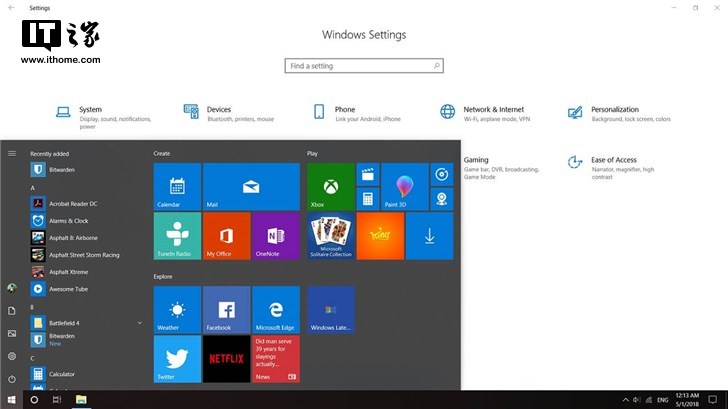The height and width of the screenshot is (409, 728).
Task: Click the Explore group heading
Action: click(163, 277)
